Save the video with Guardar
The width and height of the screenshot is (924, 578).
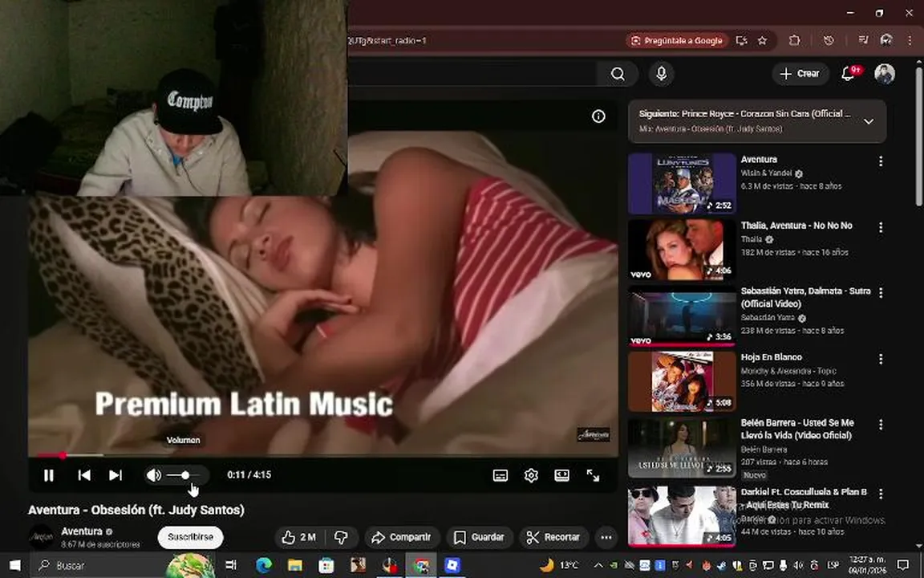click(479, 537)
